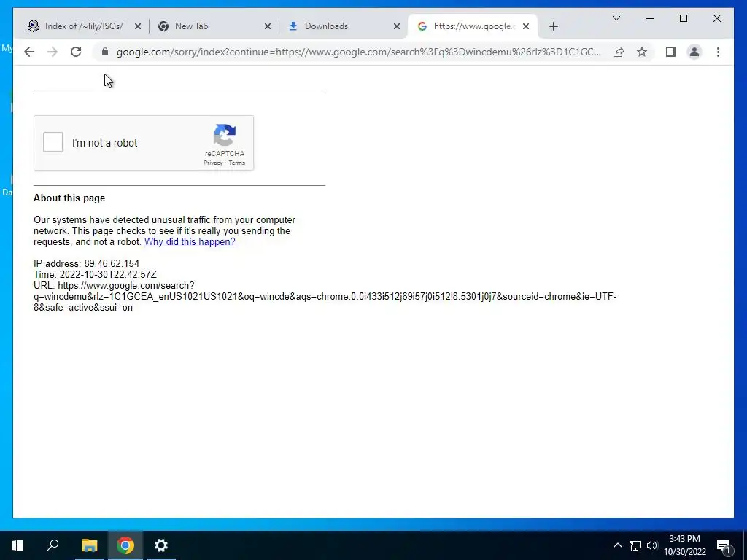Click the forward navigation arrow
The height and width of the screenshot is (560, 747).
(x=53, y=52)
